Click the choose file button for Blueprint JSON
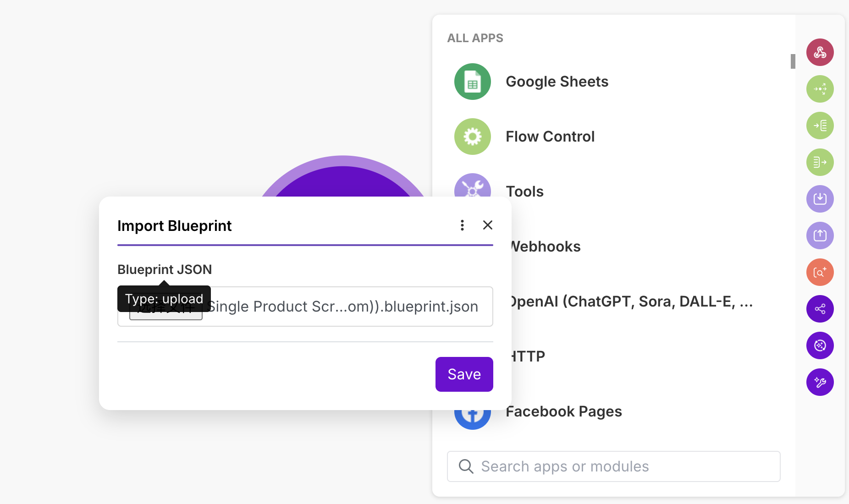Screen dimensions: 849x504 (x=166, y=314)
